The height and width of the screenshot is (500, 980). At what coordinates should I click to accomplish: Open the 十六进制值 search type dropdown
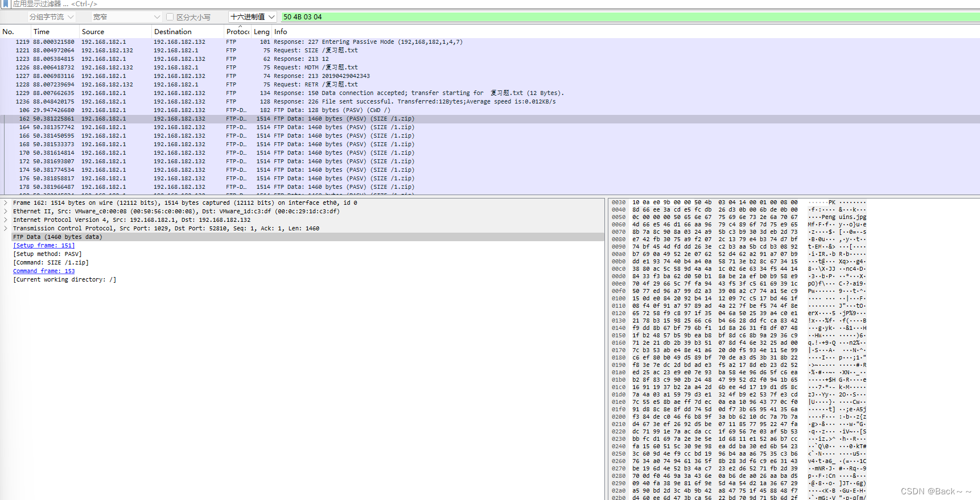click(253, 17)
